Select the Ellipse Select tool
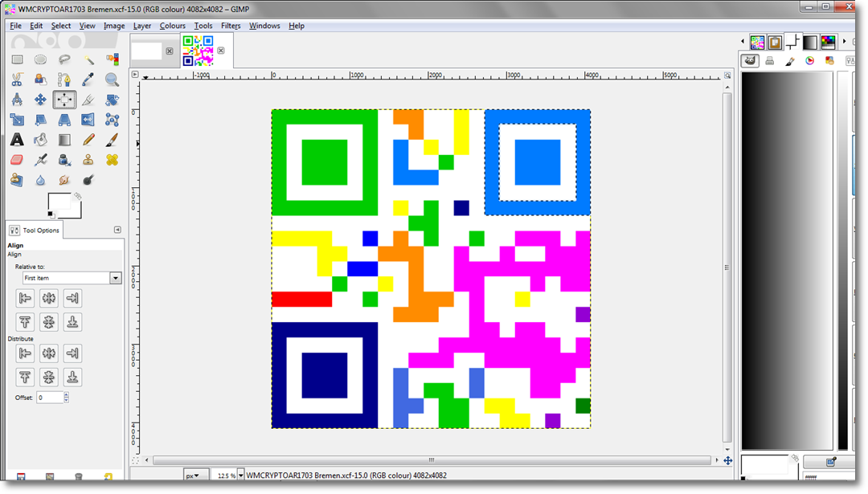The width and height of the screenshot is (868, 494). [40, 59]
